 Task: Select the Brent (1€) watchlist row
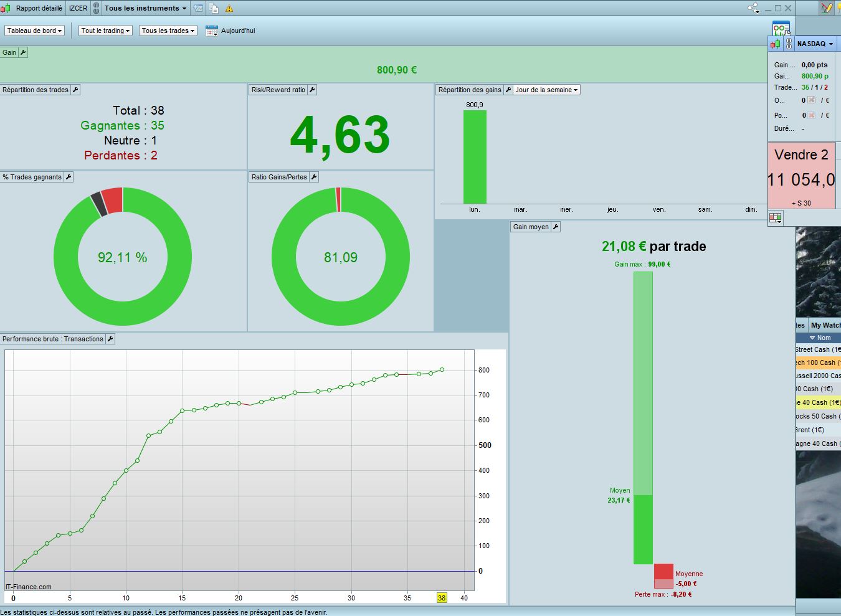(819, 430)
